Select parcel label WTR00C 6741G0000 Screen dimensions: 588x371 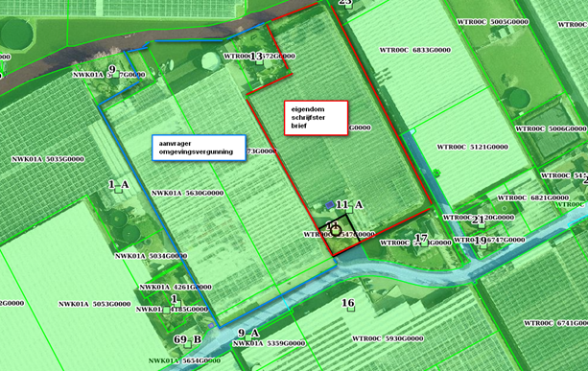pos(555,323)
